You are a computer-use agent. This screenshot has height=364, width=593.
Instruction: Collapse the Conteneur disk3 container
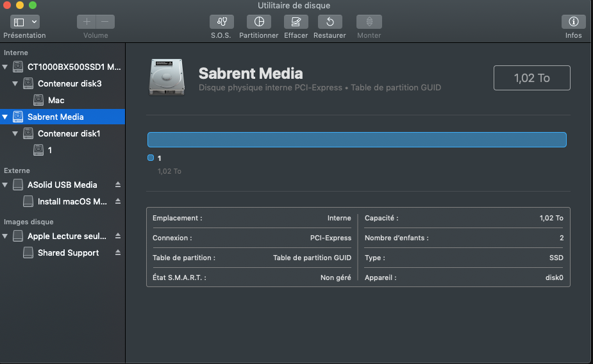[15, 83]
